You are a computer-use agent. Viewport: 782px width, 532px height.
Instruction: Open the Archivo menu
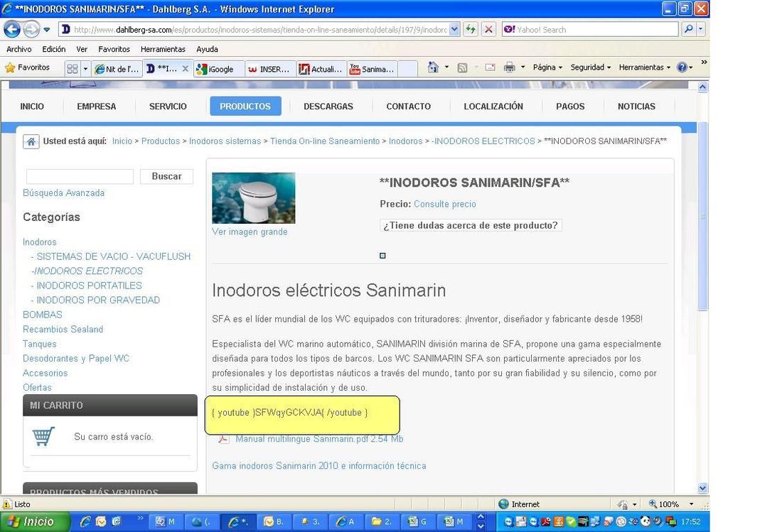[x=19, y=49]
